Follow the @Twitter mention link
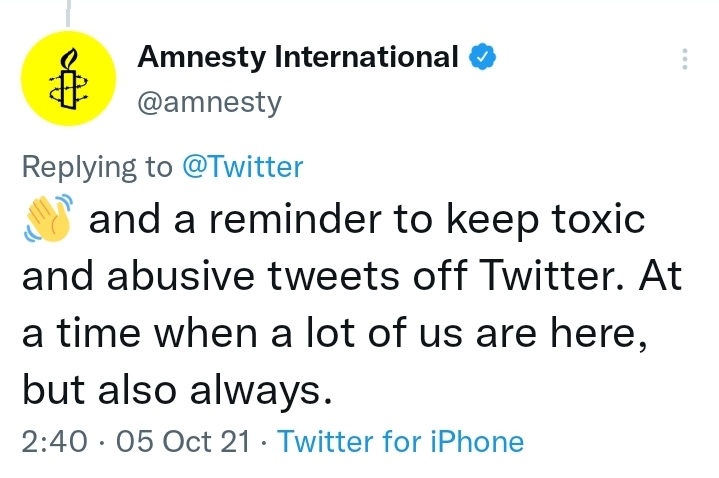Image resolution: width=719 pixels, height=478 pixels. pyautogui.click(x=243, y=167)
